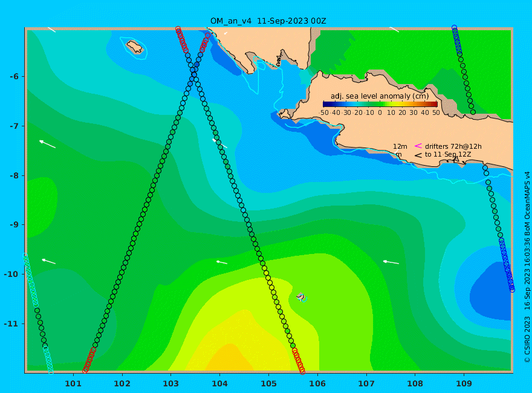Pick the green center of the color bar
Viewport: 532px width, 393px height.
pos(380,104)
